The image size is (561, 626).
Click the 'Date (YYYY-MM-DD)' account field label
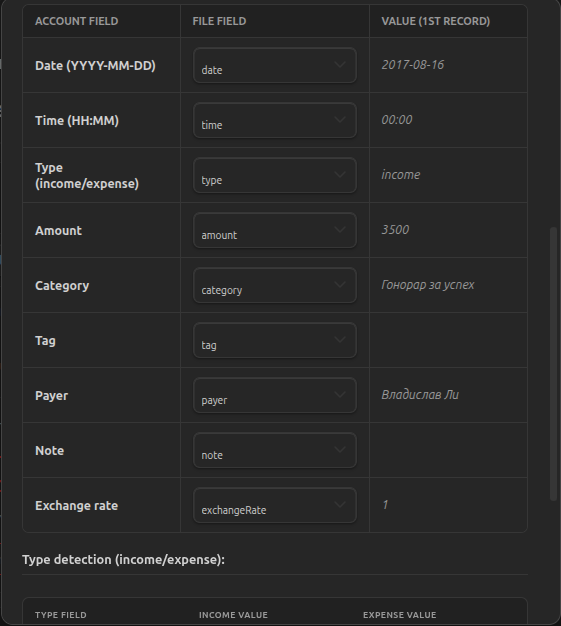pyautogui.click(x=95, y=65)
